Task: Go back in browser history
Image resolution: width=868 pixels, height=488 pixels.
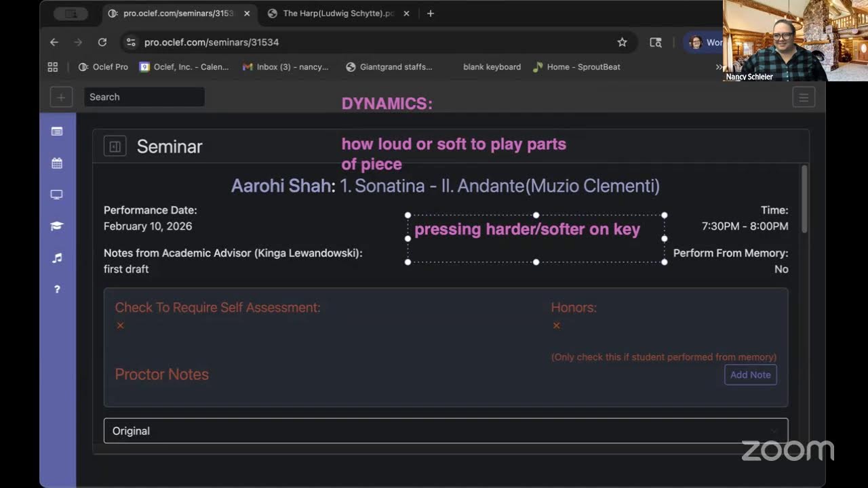Action: point(54,42)
